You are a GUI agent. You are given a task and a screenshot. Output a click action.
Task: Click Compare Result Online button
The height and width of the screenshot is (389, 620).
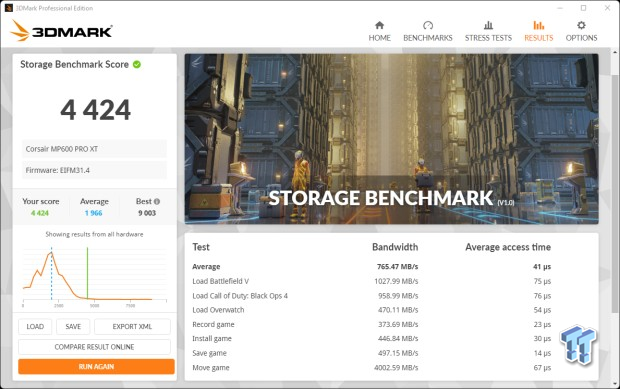tap(95, 347)
